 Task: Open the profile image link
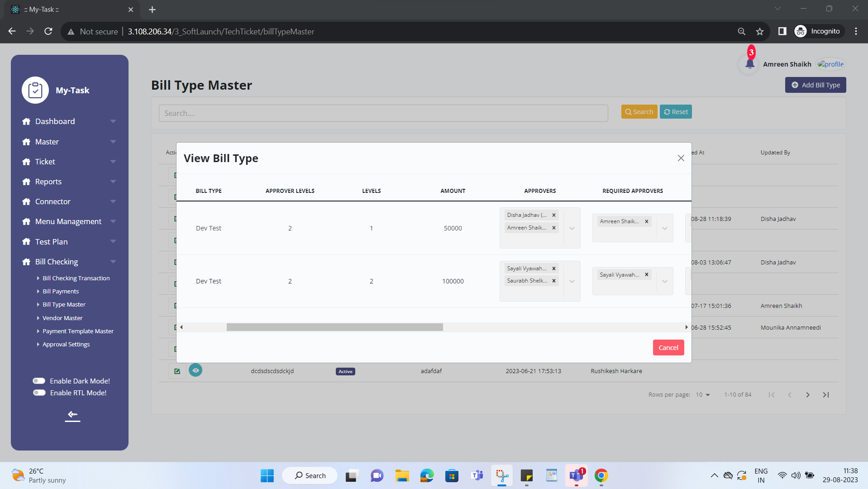831,64
